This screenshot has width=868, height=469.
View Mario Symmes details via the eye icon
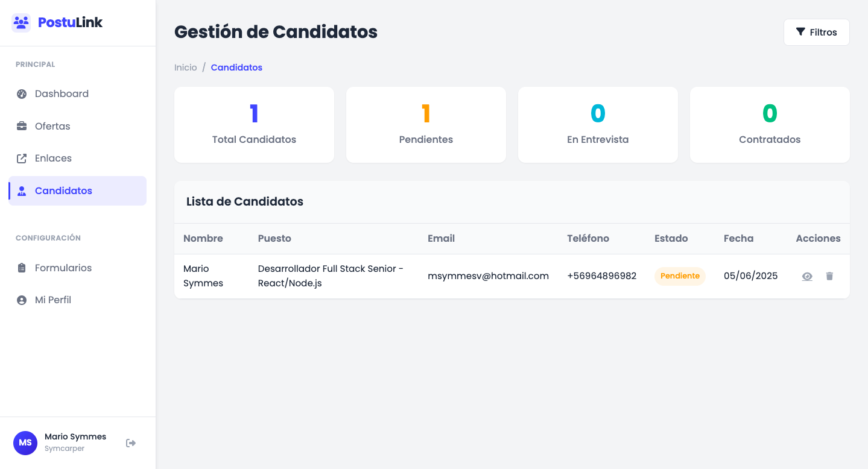pyautogui.click(x=807, y=276)
